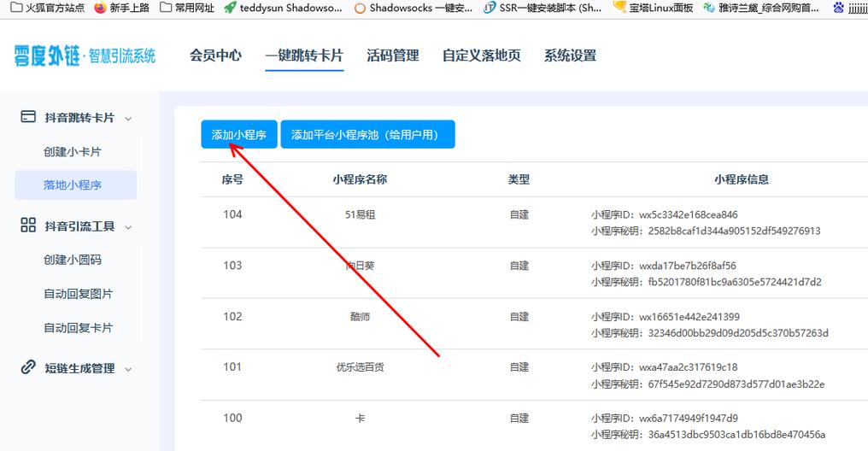Open the 活码管理 tab
The width and height of the screenshot is (868, 451).
tap(393, 56)
